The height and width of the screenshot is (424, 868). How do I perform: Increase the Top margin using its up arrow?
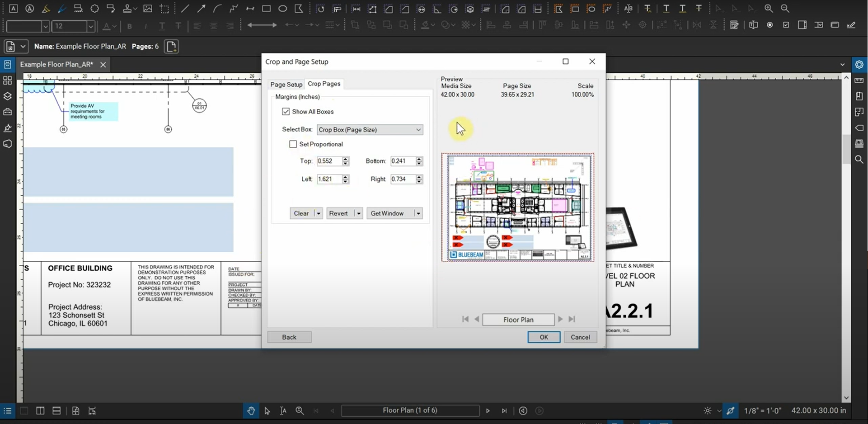tap(345, 159)
